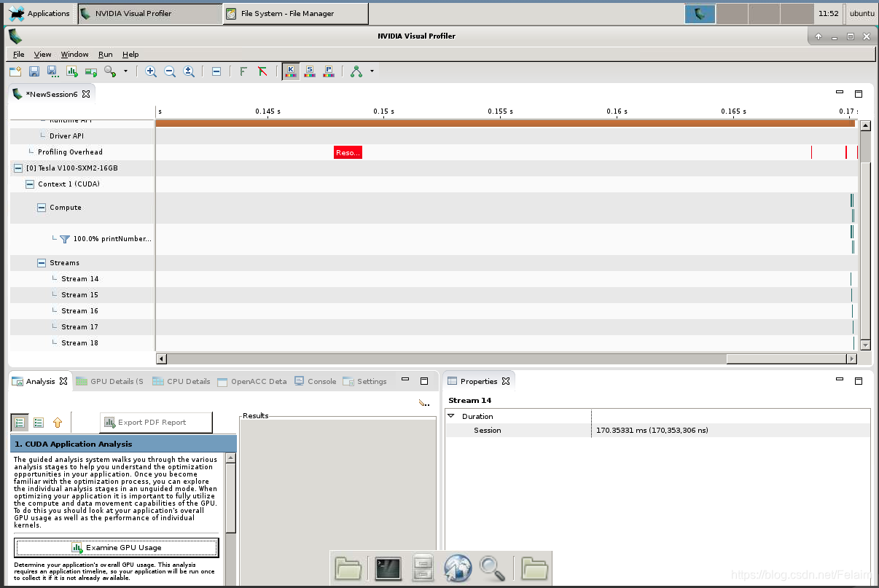Collapse the Context 1 (CUDA) node
The width and height of the screenshot is (879, 588).
coord(30,184)
